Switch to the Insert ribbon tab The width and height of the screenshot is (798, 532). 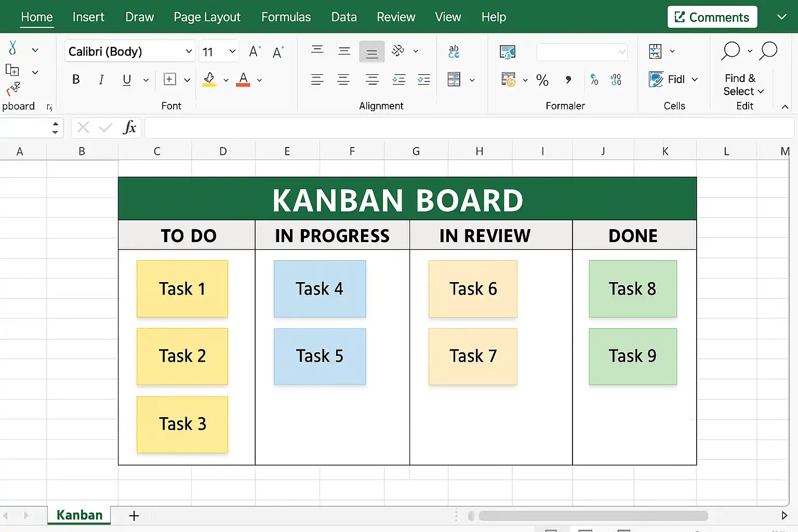click(88, 17)
